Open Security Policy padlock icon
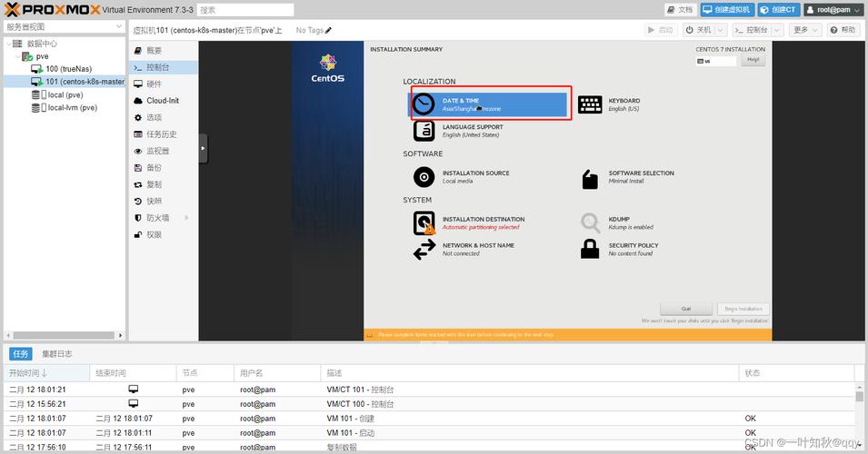The height and width of the screenshot is (454, 868). [590, 249]
